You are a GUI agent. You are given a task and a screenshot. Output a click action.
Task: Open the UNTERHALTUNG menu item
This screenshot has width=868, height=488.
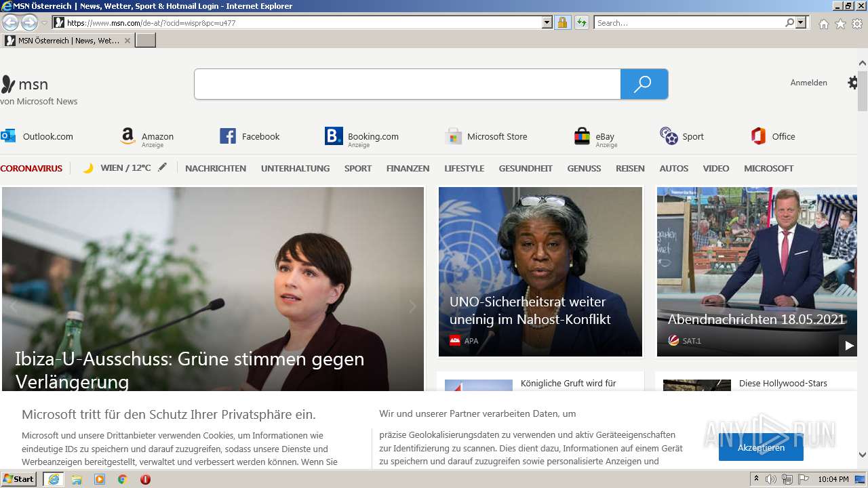pos(295,168)
